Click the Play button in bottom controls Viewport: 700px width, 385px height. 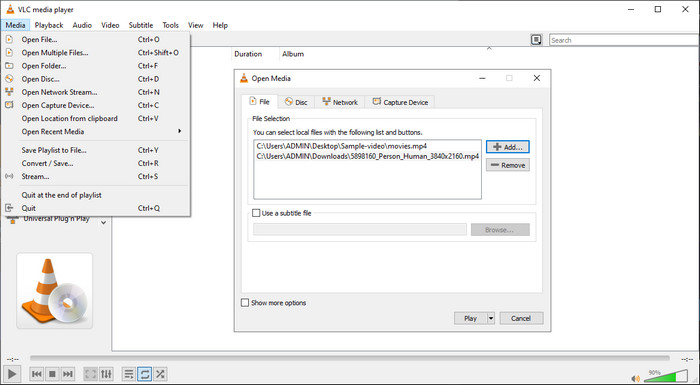click(x=12, y=374)
